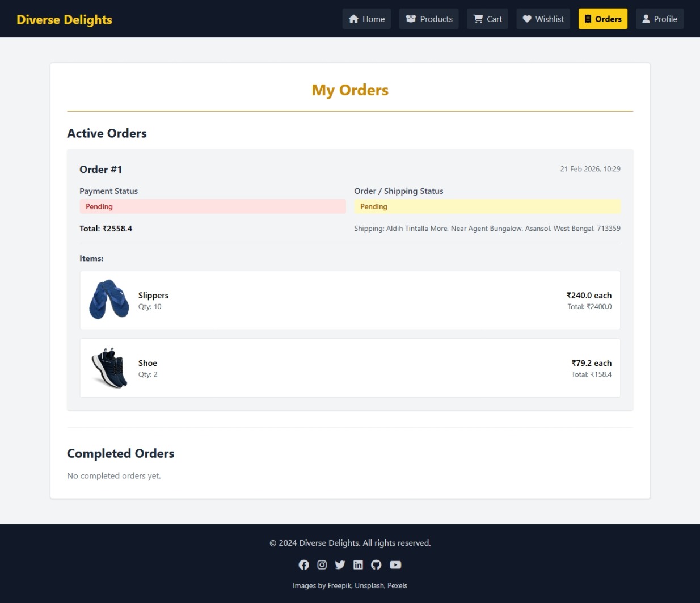
Task: Click the Shoe product thumbnail
Action: coord(109,368)
